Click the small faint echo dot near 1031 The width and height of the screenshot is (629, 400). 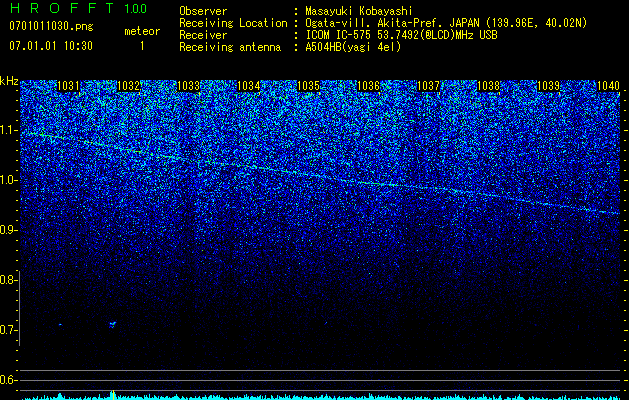(x=60, y=324)
